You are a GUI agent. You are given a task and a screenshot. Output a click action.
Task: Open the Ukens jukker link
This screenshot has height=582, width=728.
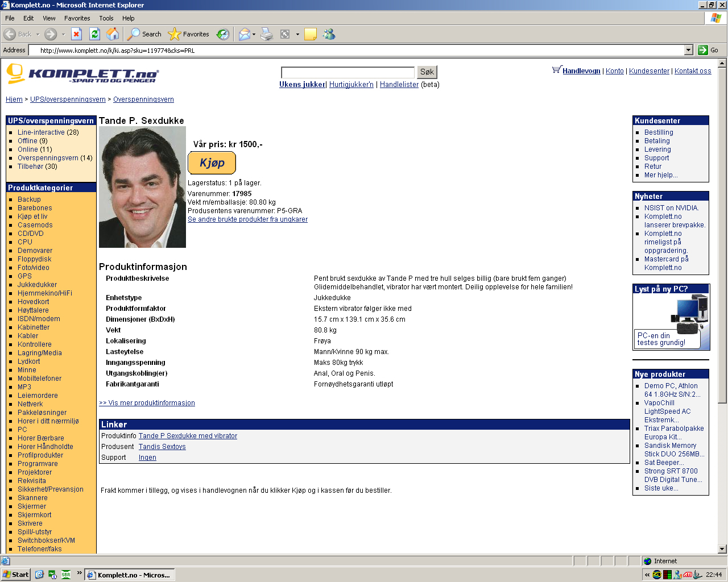tap(302, 85)
